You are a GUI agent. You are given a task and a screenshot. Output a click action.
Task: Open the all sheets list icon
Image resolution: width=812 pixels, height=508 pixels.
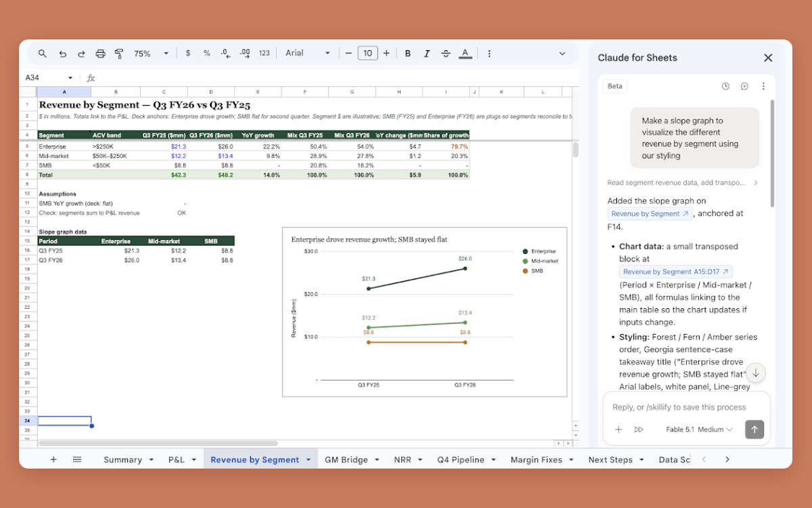[x=77, y=459]
